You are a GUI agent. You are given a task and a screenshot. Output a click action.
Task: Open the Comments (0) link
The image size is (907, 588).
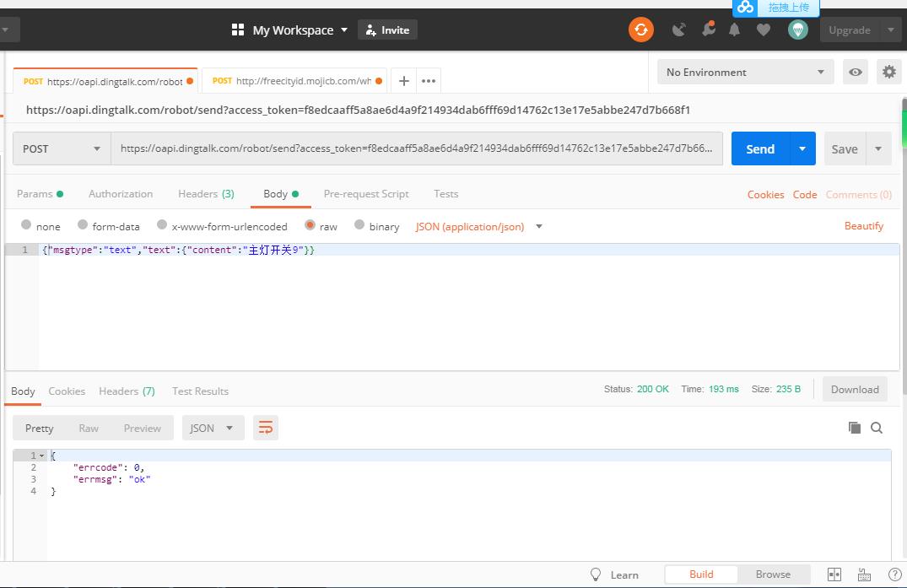(x=858, y=194)
